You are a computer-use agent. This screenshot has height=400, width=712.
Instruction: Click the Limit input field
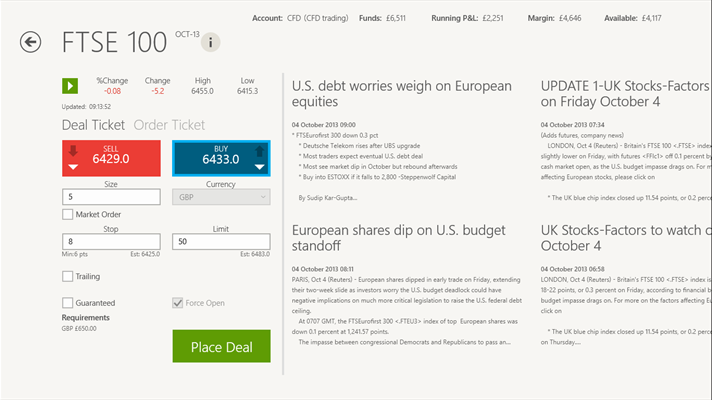221,241
